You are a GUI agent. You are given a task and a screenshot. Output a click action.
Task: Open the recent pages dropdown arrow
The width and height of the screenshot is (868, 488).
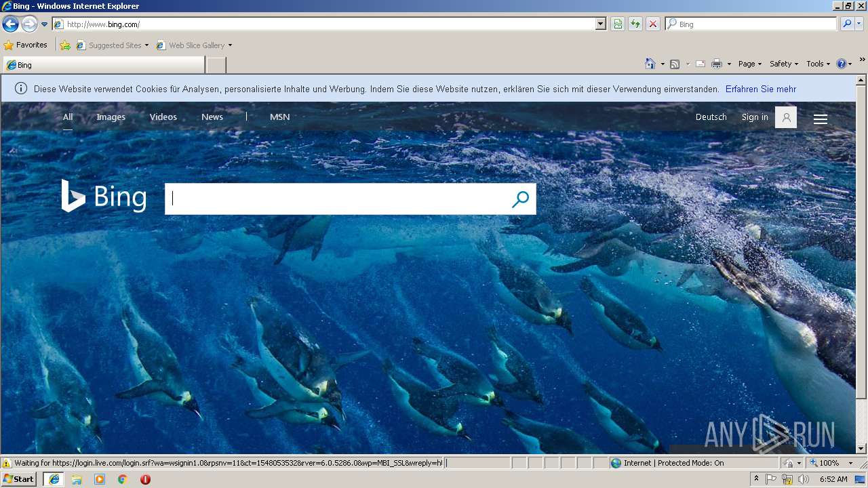(45, 24)
